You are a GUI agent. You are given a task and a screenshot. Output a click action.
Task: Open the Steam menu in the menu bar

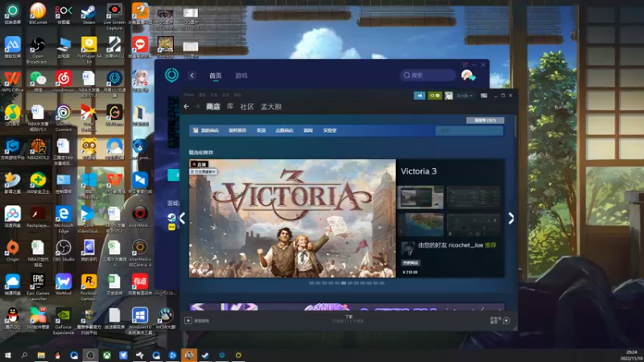(189, 95)
